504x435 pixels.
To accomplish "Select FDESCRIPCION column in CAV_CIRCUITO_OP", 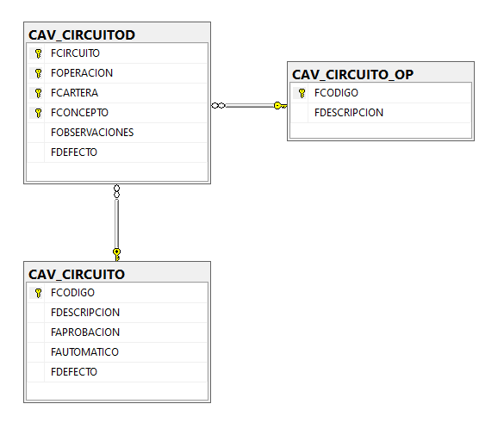I will [381, 113].
